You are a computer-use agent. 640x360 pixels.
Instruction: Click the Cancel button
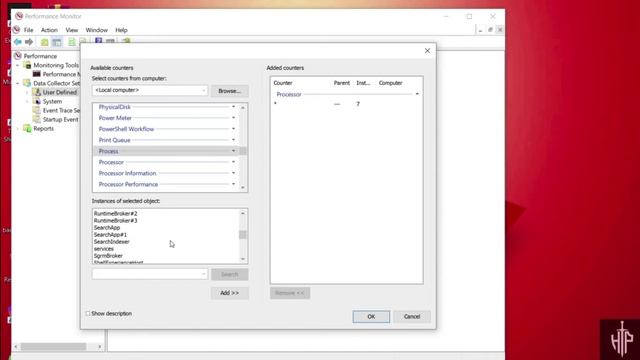point(412,317)
